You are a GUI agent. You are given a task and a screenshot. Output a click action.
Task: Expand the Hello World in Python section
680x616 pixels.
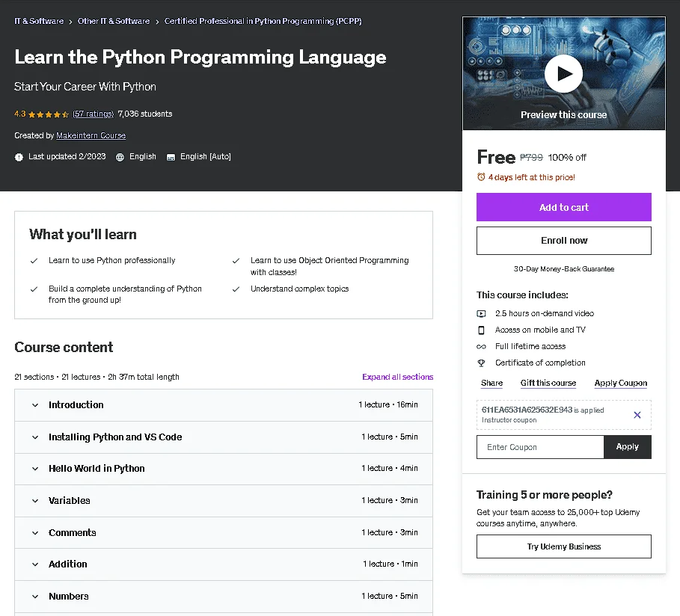pyautogui.click(x=224, y=469)
